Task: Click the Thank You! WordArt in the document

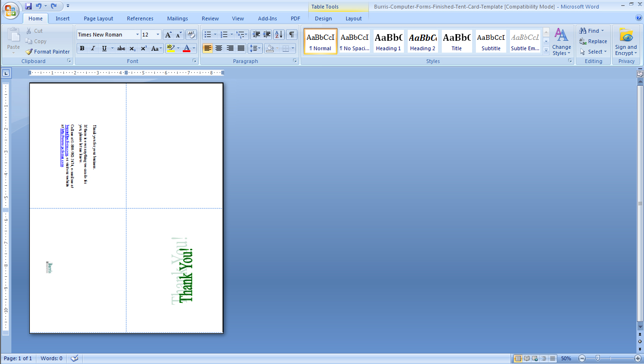Action: [x=183, y=271]
